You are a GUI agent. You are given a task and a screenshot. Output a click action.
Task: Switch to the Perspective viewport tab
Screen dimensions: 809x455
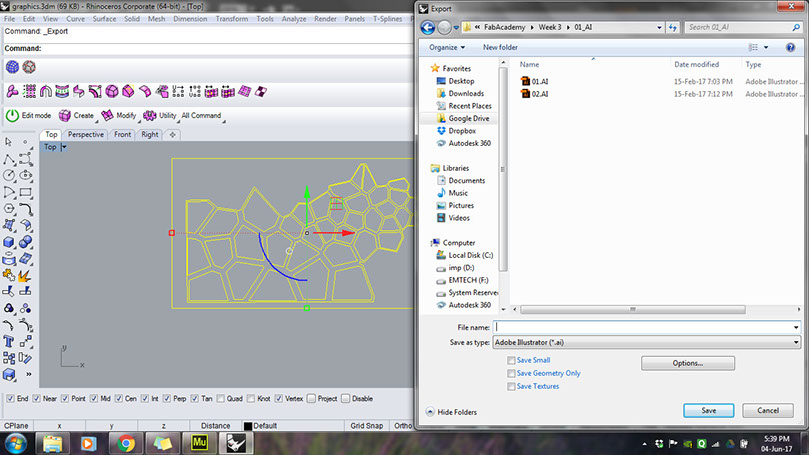click(x=86, y=135)
